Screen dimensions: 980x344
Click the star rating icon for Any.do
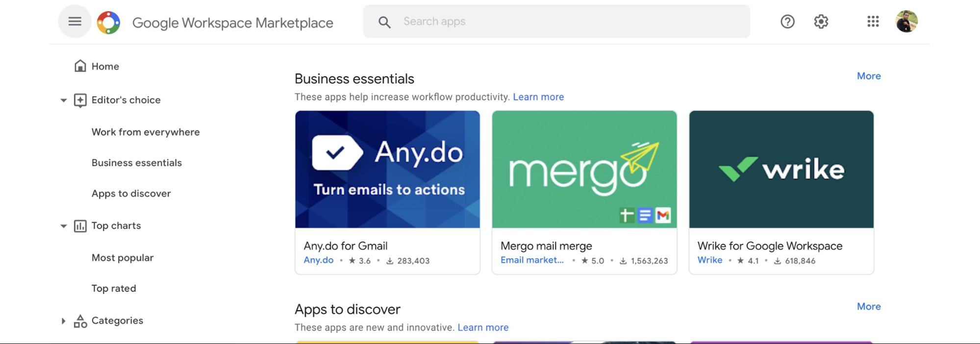click(x=352, y=261)
